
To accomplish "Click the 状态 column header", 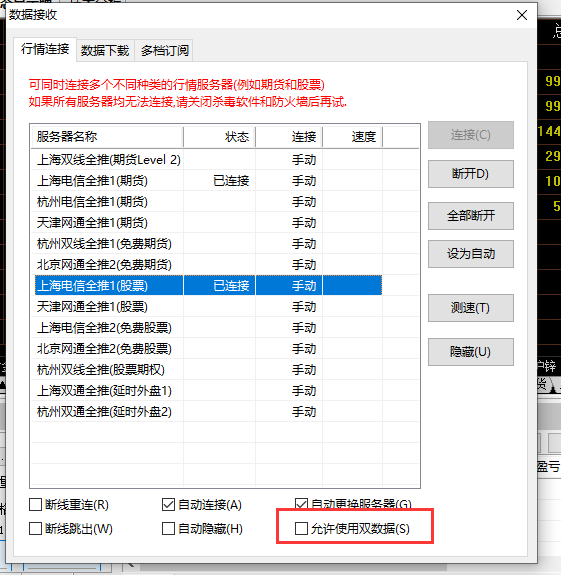I will click(x=219, y=137).
